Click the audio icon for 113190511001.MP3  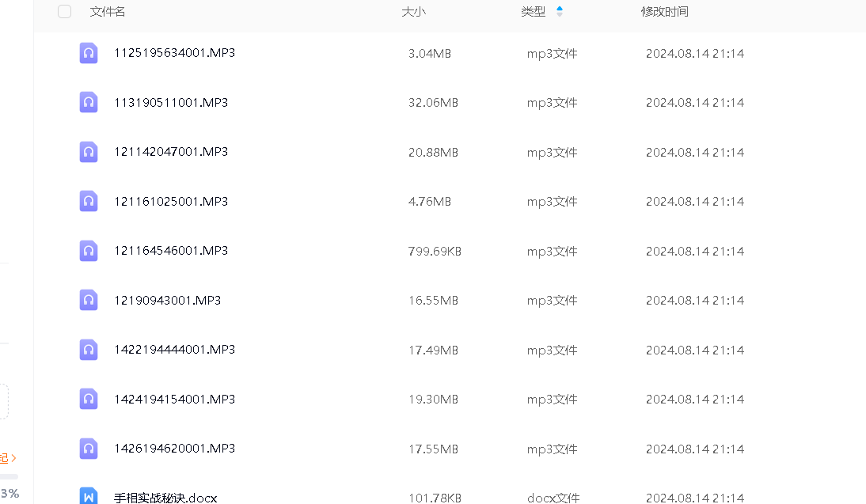coord(89,102)
